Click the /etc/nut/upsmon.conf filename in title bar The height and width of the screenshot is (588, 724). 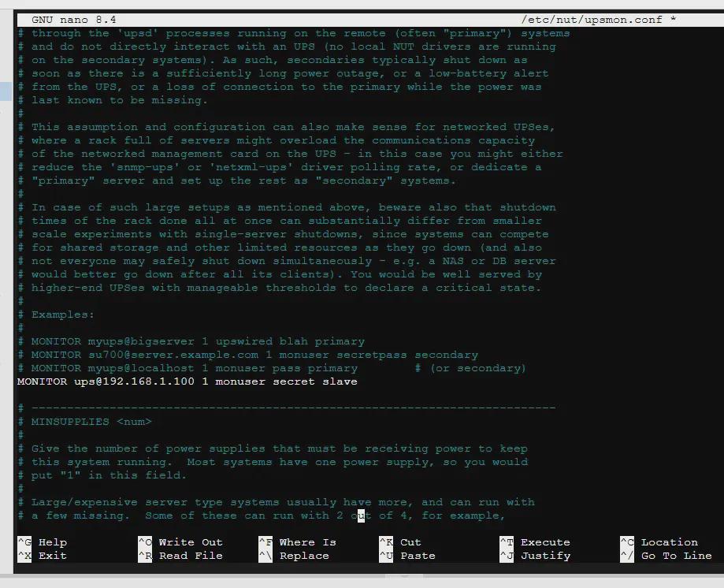coord(591,20)
